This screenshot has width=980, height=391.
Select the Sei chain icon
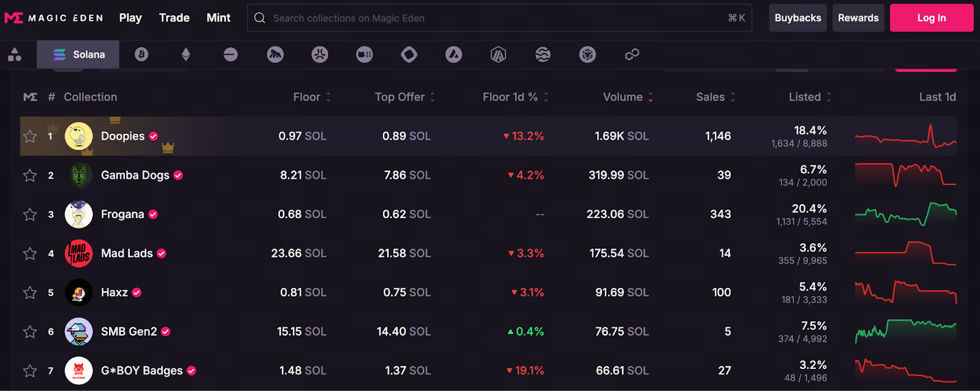pyautogui.click(x=543, y=55)
